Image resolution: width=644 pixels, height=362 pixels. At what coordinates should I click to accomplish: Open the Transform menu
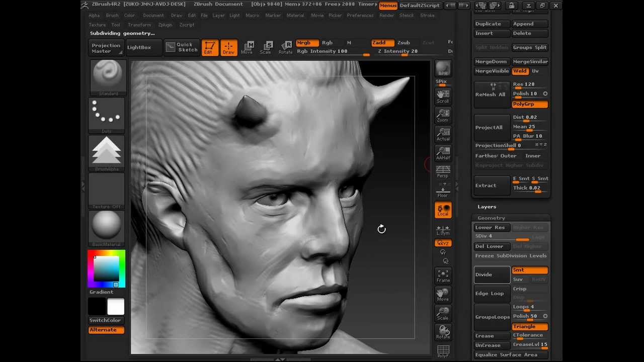139,25
